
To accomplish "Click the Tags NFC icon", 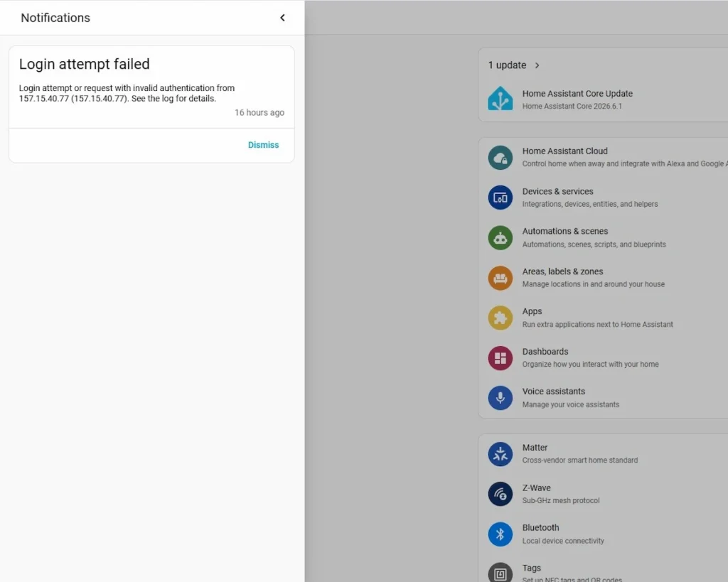I will pyautogui.click(x=500, y=574).
